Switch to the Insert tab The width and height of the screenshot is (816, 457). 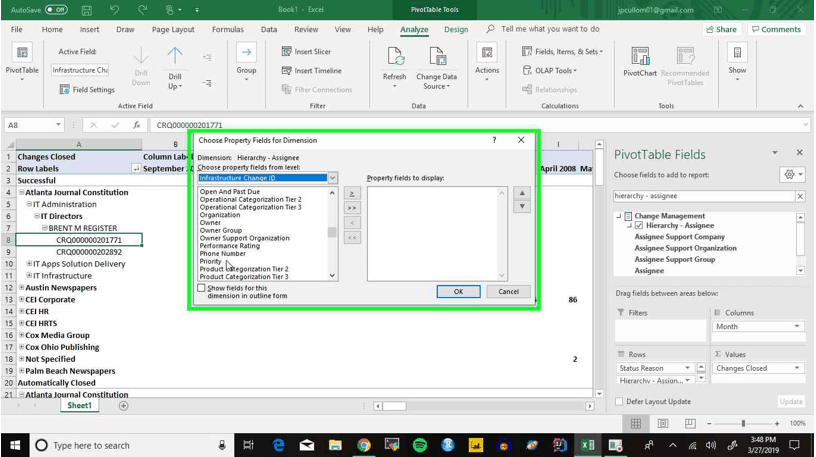tap(90, 30)
